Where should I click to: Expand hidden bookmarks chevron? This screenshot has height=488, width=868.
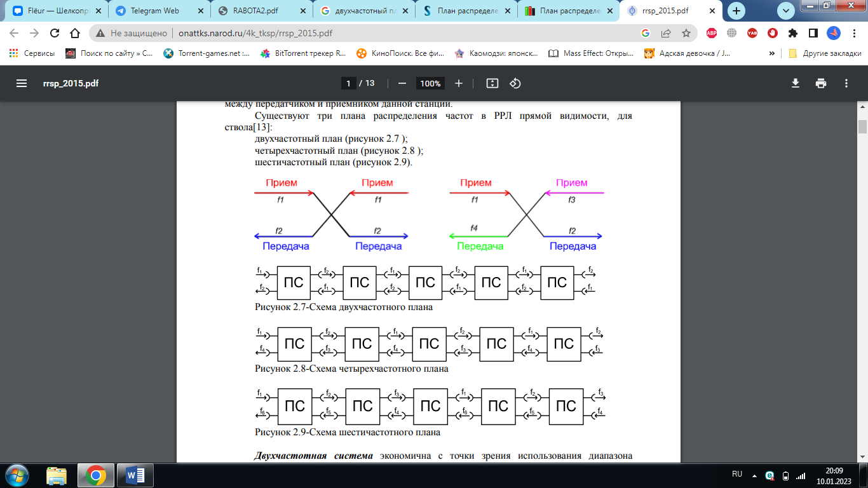[x=771, y=53]
